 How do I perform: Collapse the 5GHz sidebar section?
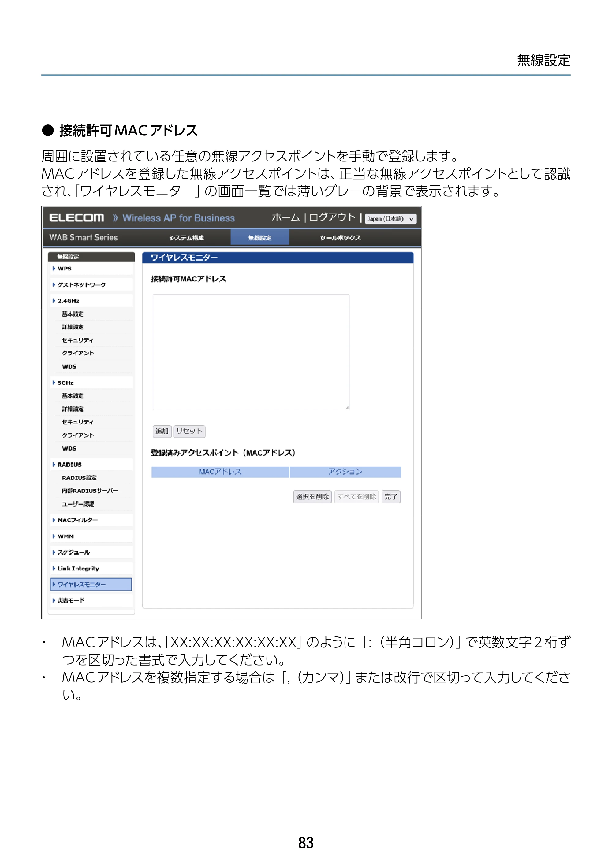pos(91,383)
